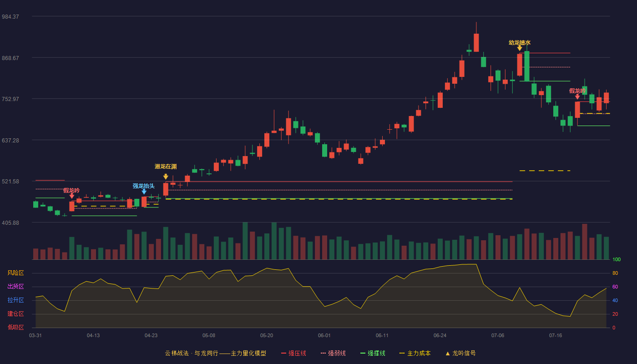Click the 07-16 date label
This screenshot has width=637, height=364.
(x=556, y=335)
